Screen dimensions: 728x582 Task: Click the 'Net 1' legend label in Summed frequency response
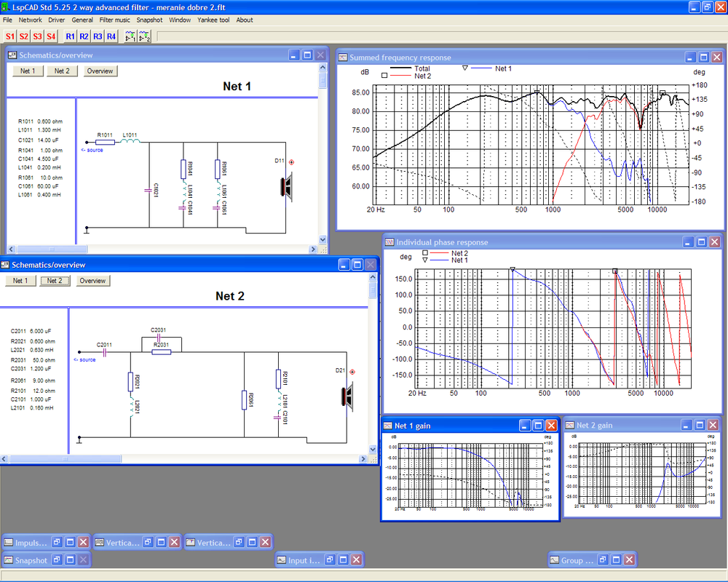(503, 68)
